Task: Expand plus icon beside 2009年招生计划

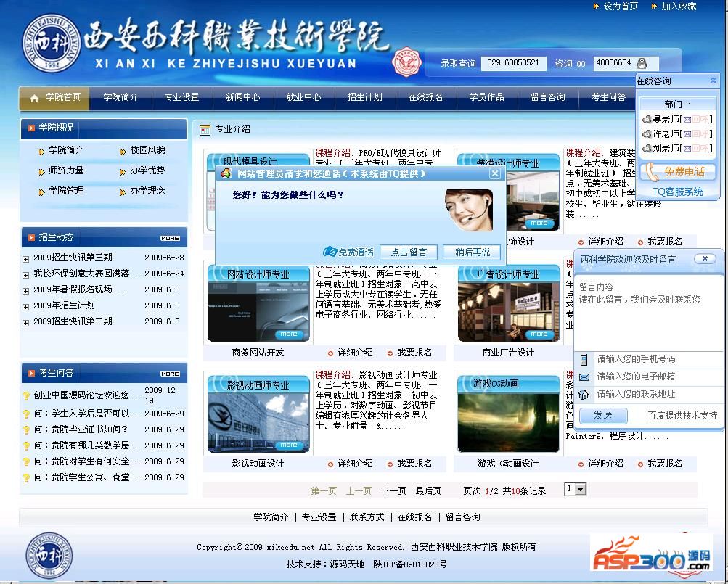Action: point(26,307)
